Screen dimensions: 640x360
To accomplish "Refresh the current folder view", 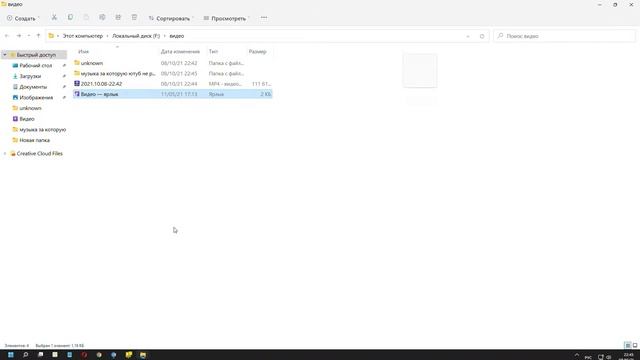I will coord(482,36).
